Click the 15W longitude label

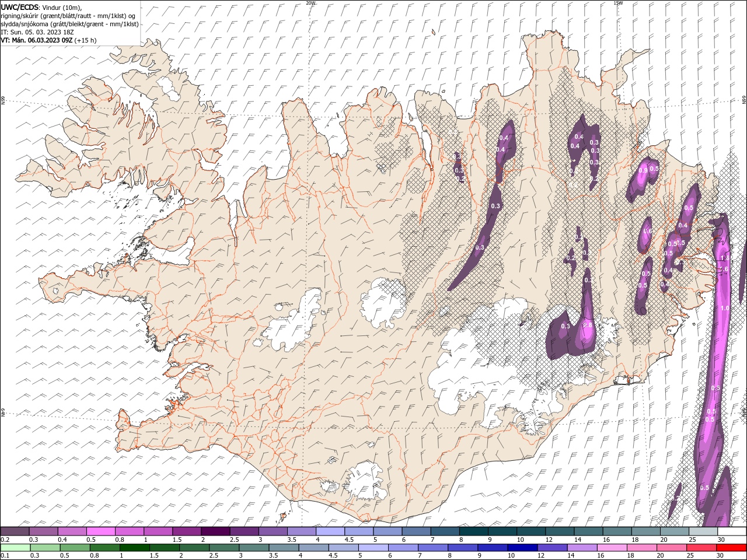click(x=618, y=3)
